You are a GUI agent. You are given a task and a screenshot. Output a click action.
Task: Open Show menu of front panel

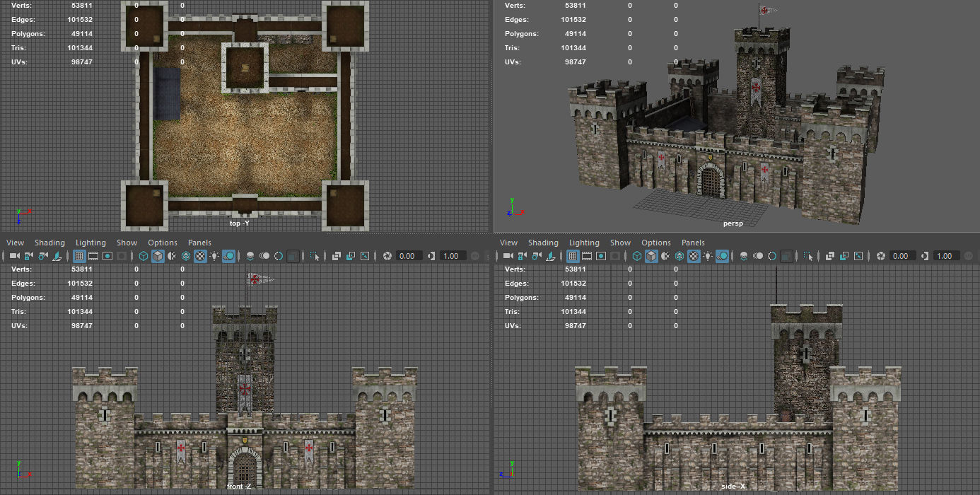[126, 243]
